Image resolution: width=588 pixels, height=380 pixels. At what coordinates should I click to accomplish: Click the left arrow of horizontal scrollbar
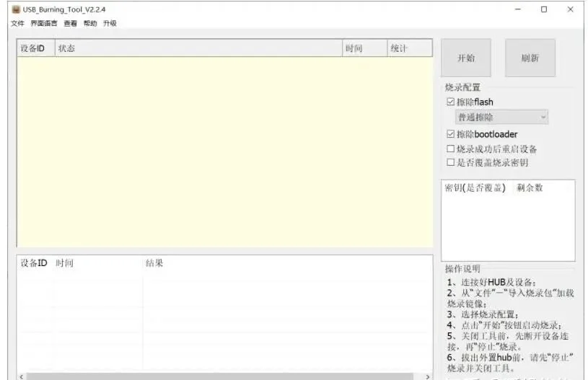pyautogui.click(x=22, y=376)
